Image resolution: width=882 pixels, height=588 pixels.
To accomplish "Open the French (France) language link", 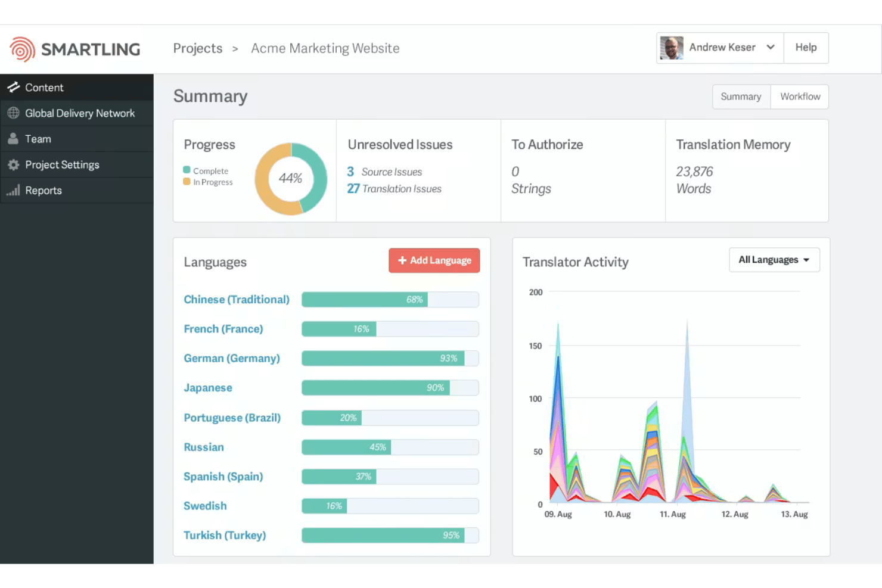I will click(223, 329).
